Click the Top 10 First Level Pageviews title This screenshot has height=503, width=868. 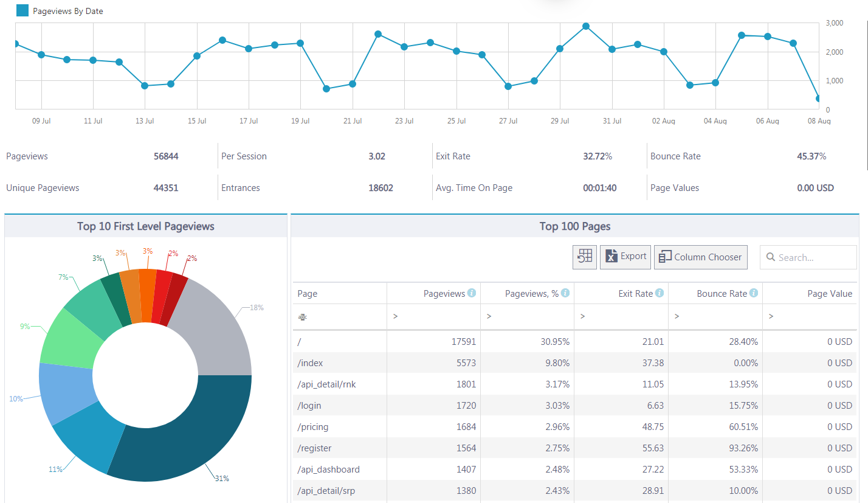[146, 226]
